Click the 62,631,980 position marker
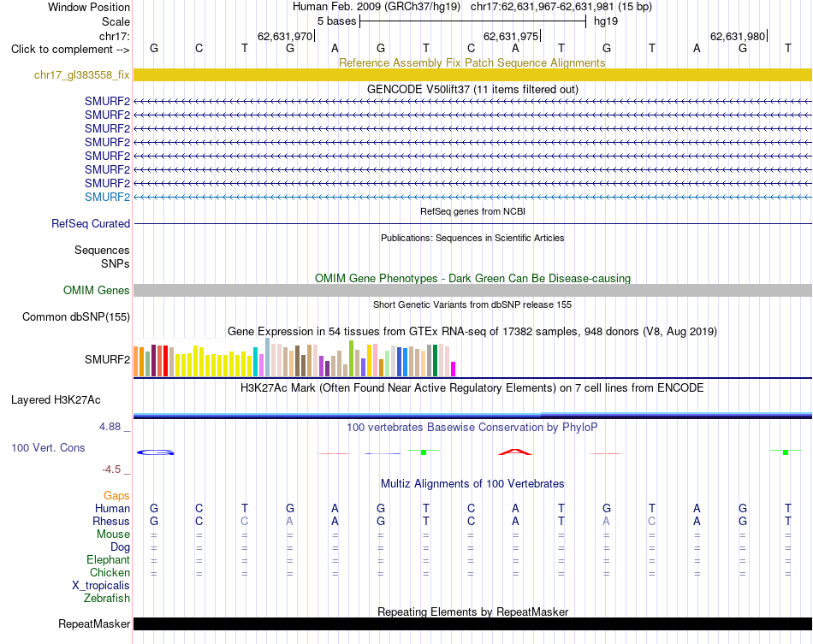Image resolution: width=813 pixels, height=644 pixels. pyautogui.click(x=738, y=36)
